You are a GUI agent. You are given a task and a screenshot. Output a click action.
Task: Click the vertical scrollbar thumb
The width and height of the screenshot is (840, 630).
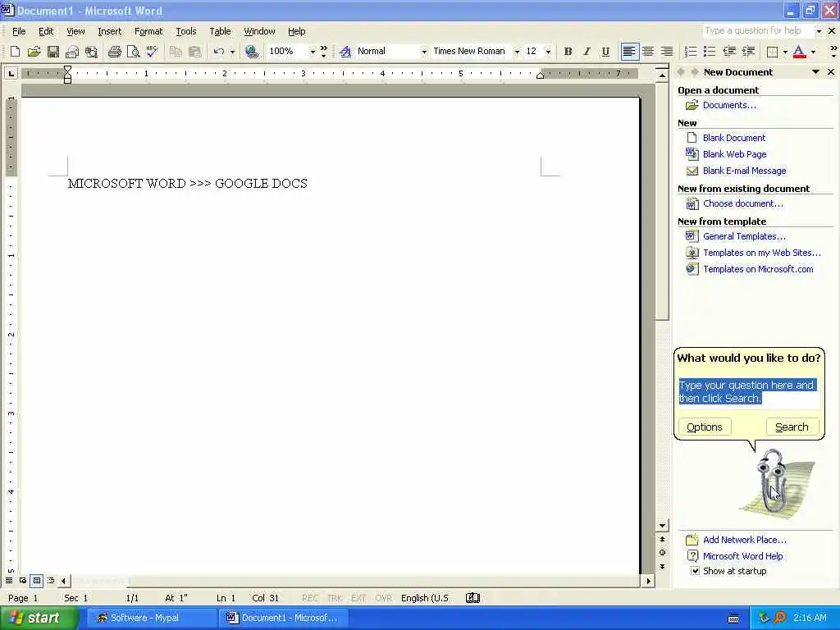point(663,202)
